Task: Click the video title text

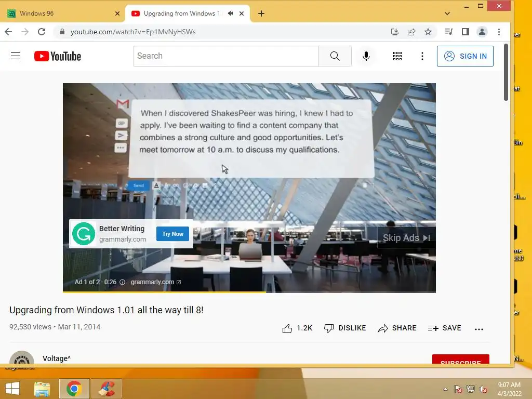Action: coord(106,310)
